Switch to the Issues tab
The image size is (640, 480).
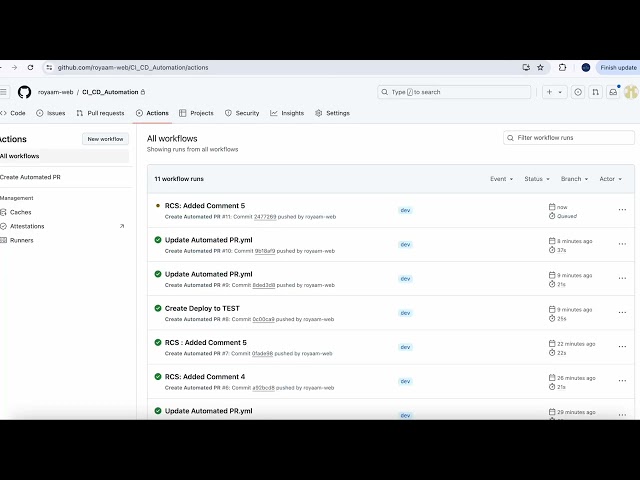click(51, 113)
